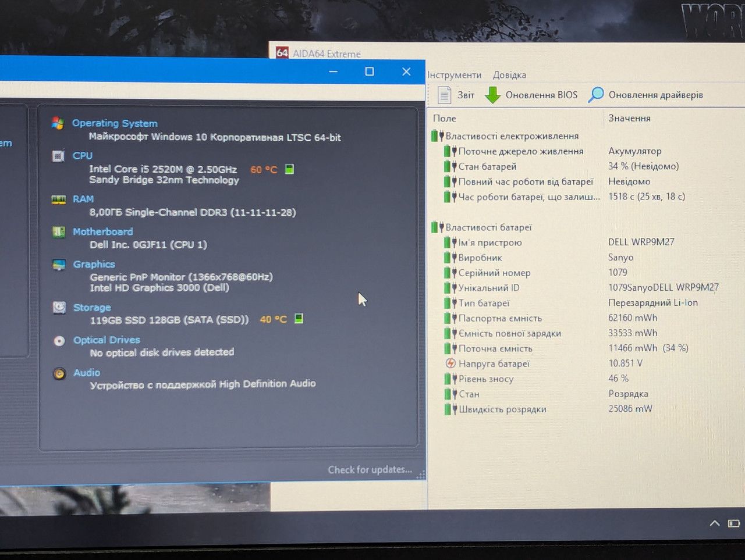Click the Intel Core i5 2520M text
The image size is (745, 560).
(163, 169)
